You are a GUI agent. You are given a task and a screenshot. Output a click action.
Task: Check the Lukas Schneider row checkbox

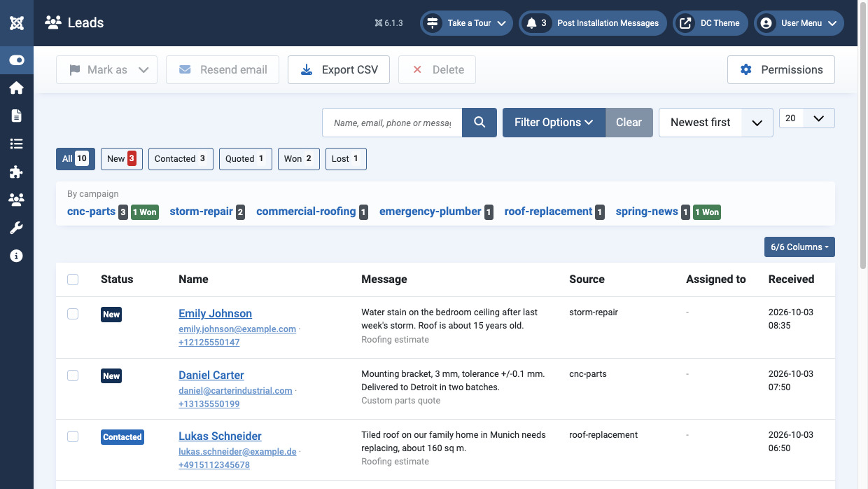pos(73,436)
